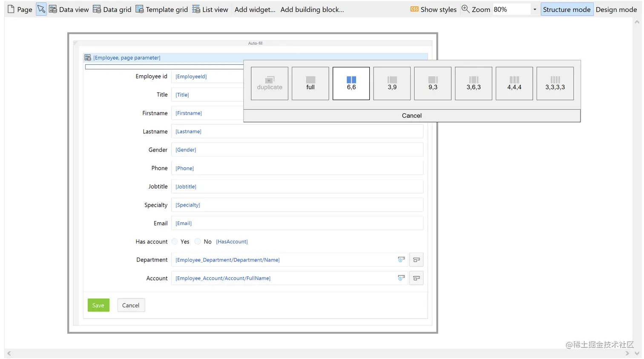Open the Add widget... dialog
Image resolution: width=644 pixels, height=359 pixels.
coord(255,9)
